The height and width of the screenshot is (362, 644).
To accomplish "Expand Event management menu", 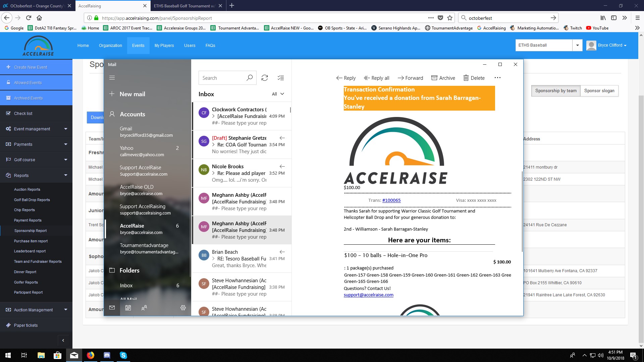I will (36, 129).
